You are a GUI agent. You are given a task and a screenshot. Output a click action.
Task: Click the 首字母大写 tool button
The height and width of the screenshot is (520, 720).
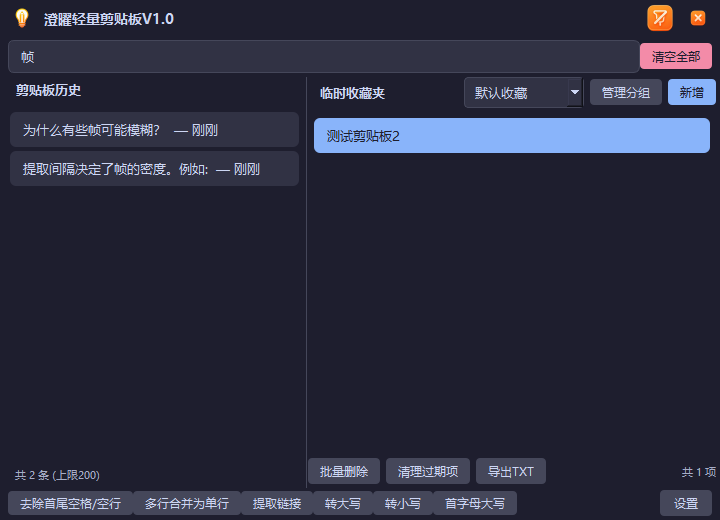pos(475,503)
